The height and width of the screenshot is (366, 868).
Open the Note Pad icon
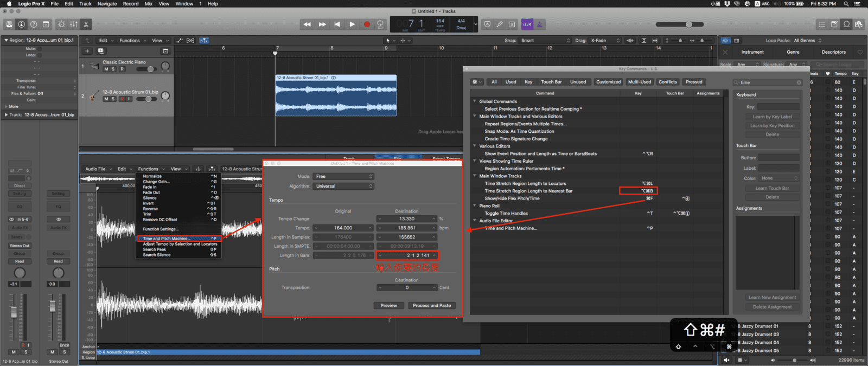click(x=834, y=24)
